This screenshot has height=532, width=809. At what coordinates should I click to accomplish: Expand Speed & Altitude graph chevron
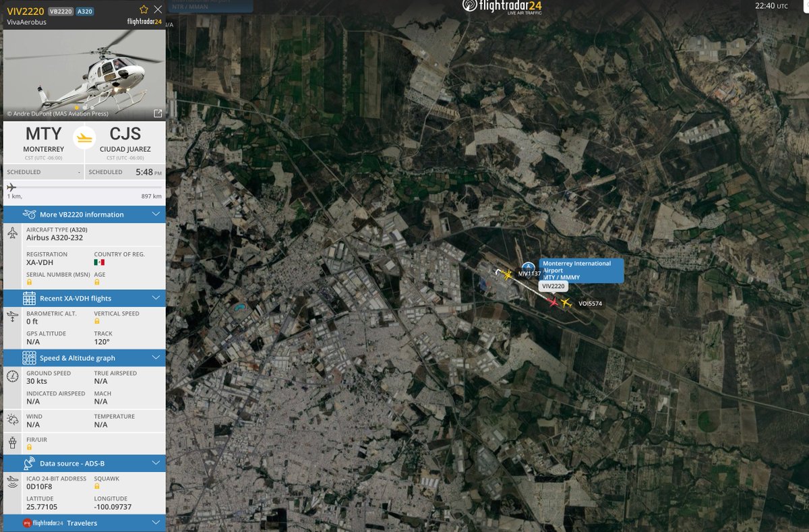[156, 358]
